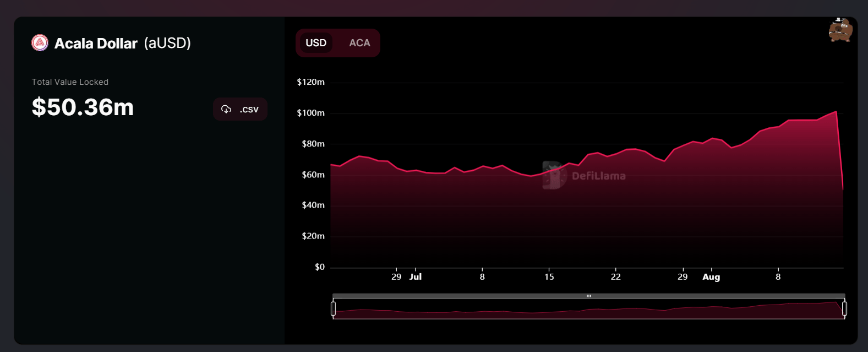Click the Aug label on the x-axis
The width and height of the screenshot is (868, 352).
click(x=711, y=277)
